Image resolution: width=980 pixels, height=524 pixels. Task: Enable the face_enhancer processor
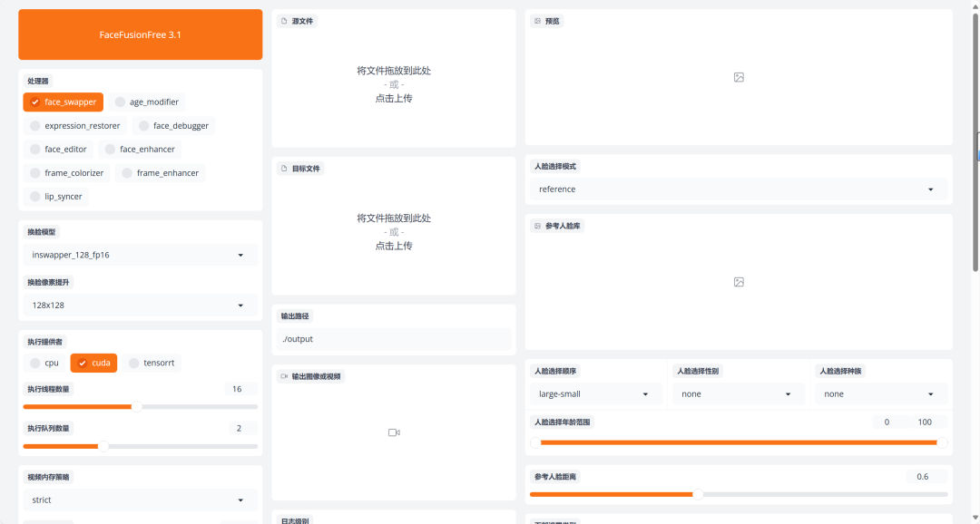click(x=140, y=150)
